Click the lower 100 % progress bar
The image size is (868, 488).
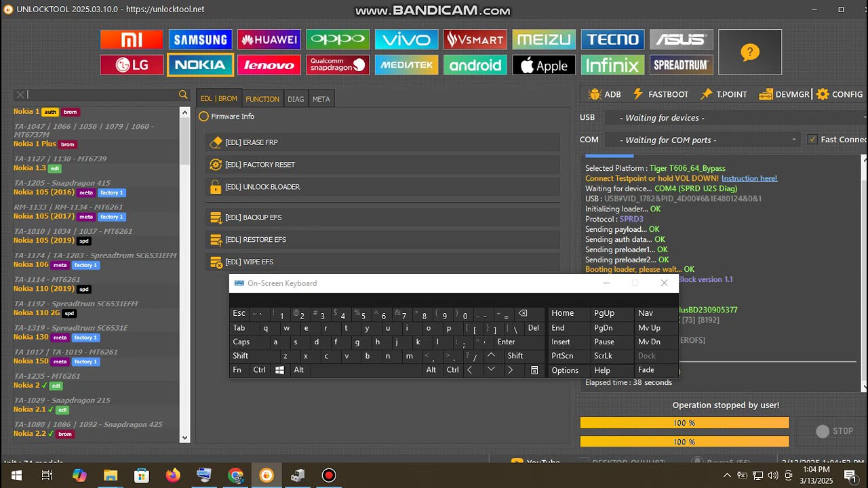pos(684,442)
